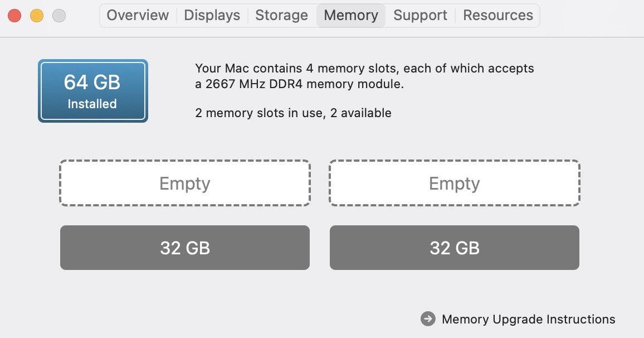Open the Memory Upgrade Instructions link
The image size is (644, 338).
click(x=528, y=320)
